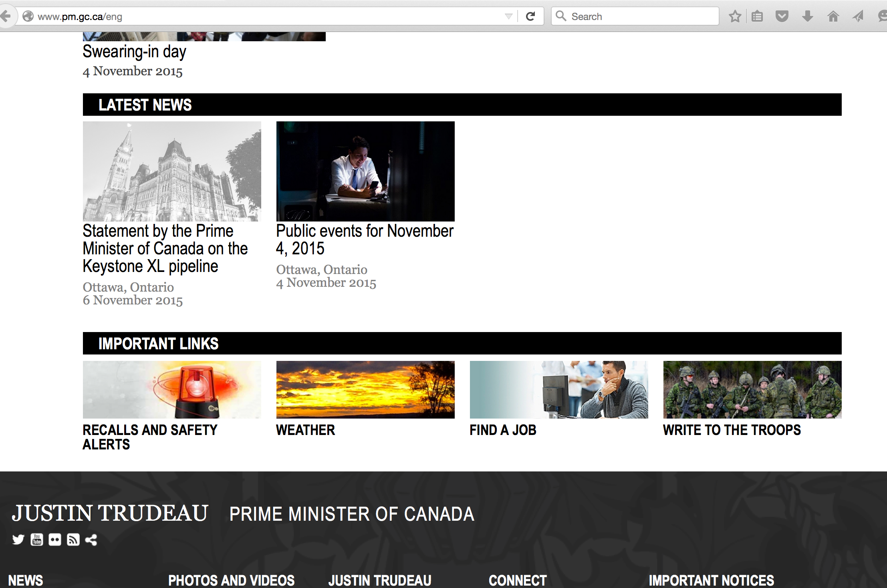Open the Weather link

point(306,430)
